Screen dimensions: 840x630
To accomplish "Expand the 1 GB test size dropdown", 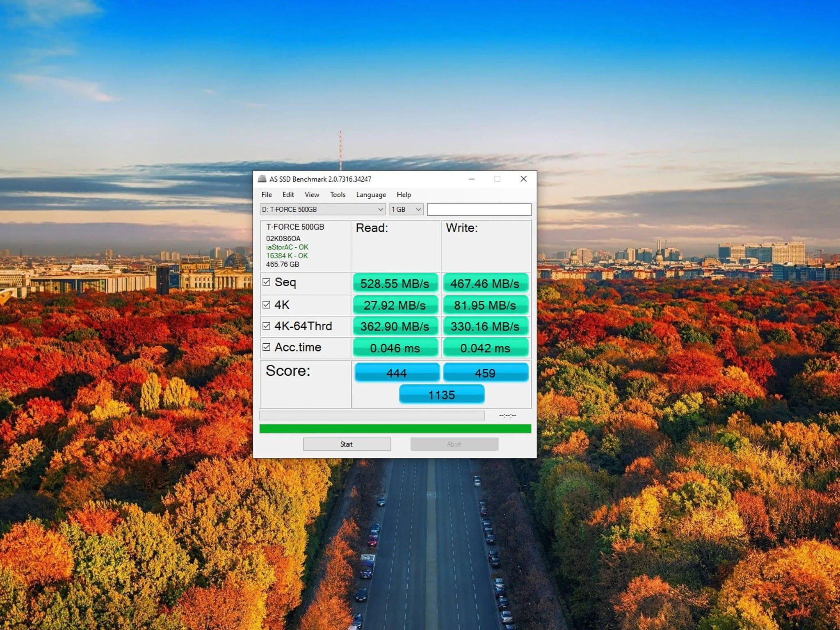I will point(406,210).
